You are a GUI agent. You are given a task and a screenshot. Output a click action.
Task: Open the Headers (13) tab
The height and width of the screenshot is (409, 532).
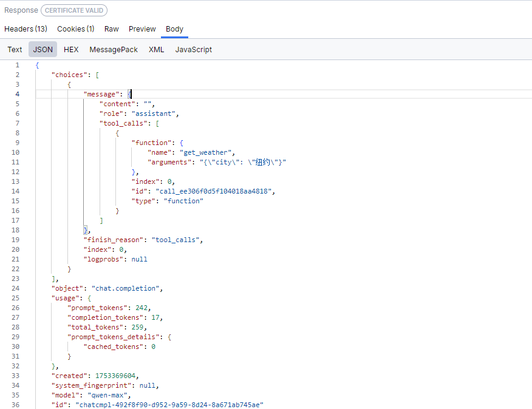(26, 29)
